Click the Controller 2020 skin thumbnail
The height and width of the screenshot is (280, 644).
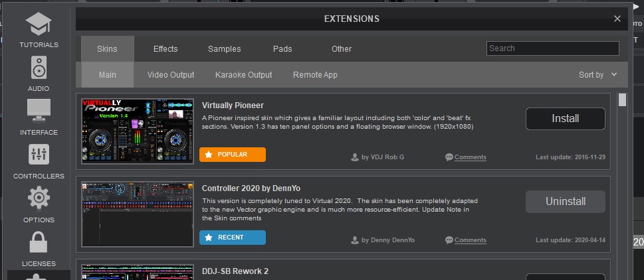pyautogui.click(x=138, y=214)
